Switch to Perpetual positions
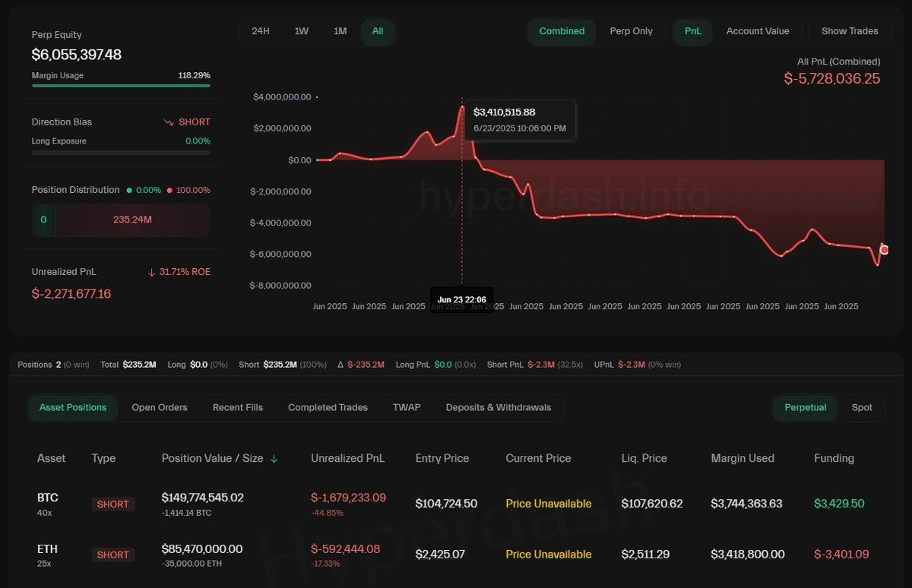Viewport: 912px width, 588px height. tap(806, 407)
